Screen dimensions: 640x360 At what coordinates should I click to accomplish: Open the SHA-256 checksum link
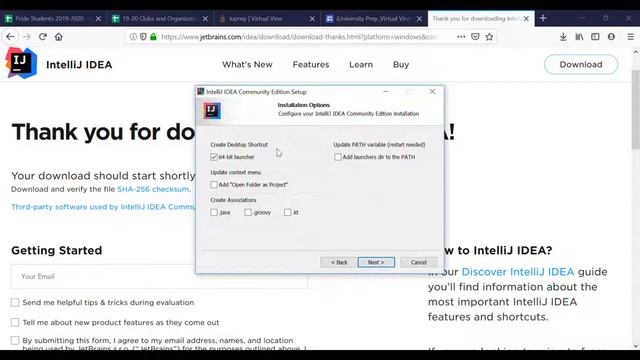point(153,189)
